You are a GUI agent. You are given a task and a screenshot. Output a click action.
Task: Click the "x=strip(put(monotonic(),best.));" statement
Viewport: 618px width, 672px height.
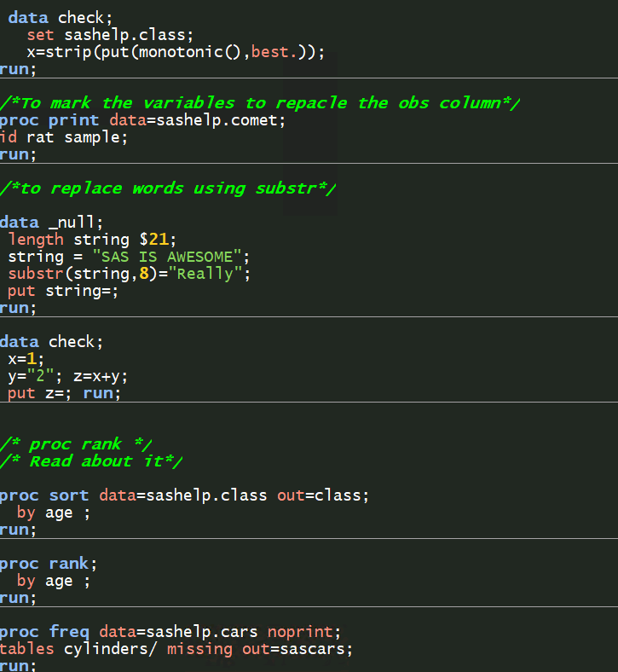point(176,52)
